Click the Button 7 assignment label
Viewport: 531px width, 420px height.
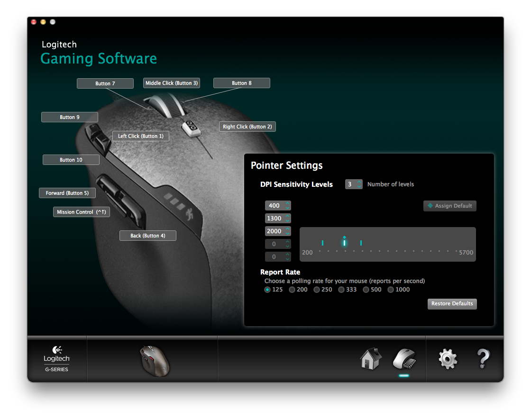(105, 83)
